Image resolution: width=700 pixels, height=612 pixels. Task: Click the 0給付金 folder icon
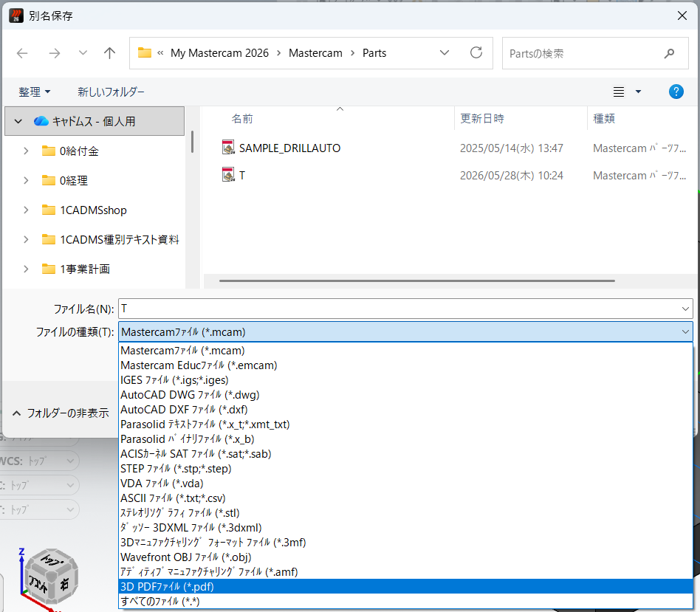(48, 151)
